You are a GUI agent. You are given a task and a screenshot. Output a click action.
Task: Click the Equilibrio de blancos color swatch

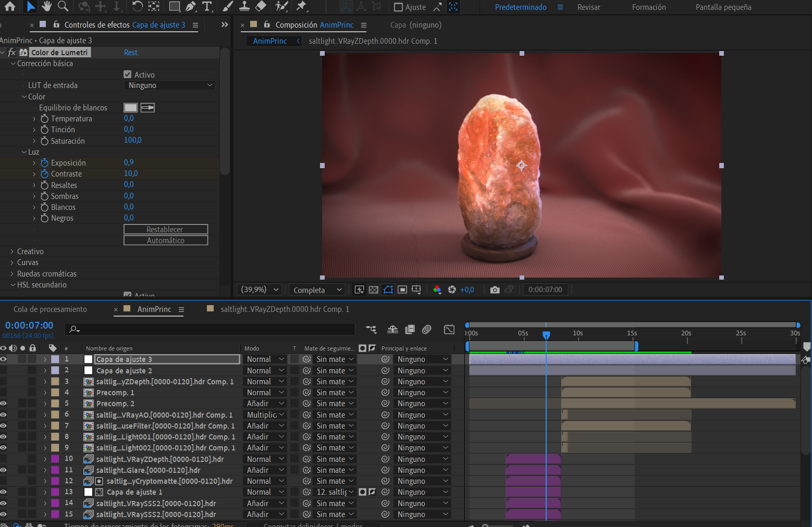pyautogui.click(x=130, y=108)
